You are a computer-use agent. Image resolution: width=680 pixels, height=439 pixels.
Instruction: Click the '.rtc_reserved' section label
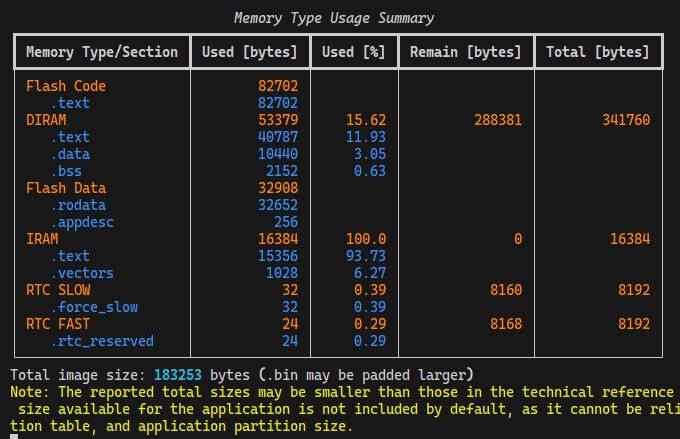coord(102,341)
